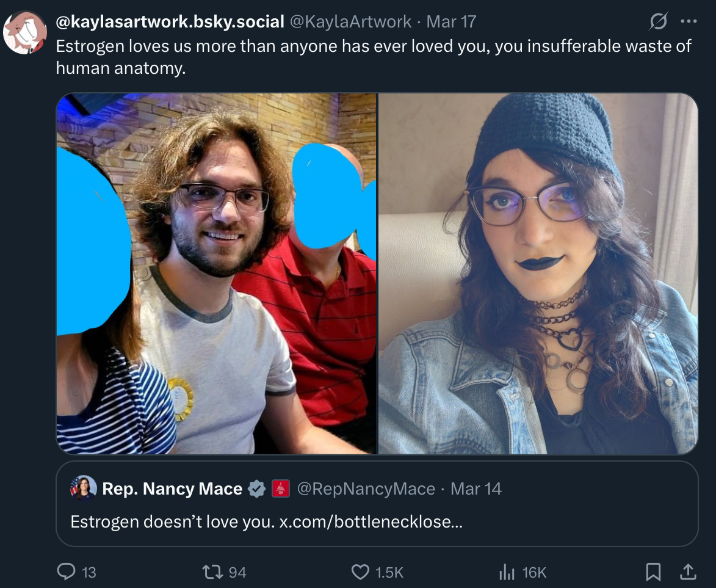This screenshot has height=588, width=716.
Task: Click the @KaylaArtwork handle
Action: (351, 21)
